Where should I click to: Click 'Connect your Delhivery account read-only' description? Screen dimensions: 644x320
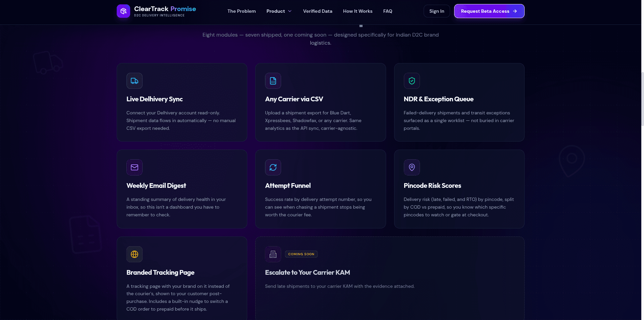pyautogui.click(x=181, y=120)
